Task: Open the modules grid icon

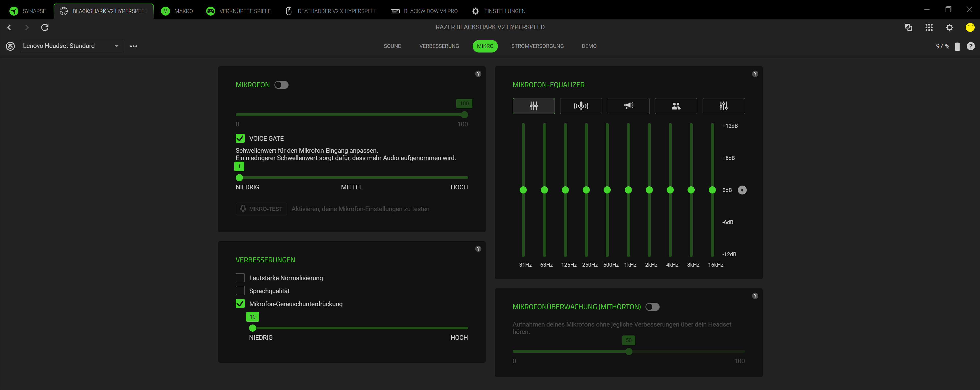Action: coord(929,27)
